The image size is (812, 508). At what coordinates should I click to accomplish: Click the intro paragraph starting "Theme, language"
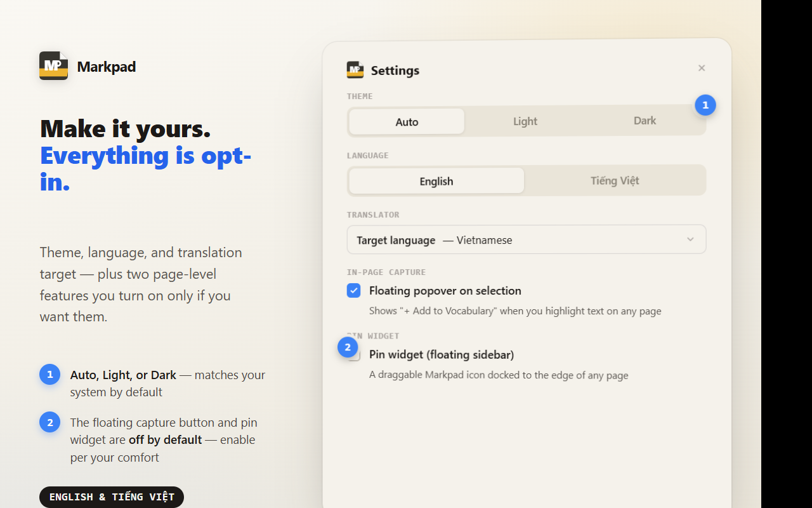pyautogui.click(x=141, y=284)
